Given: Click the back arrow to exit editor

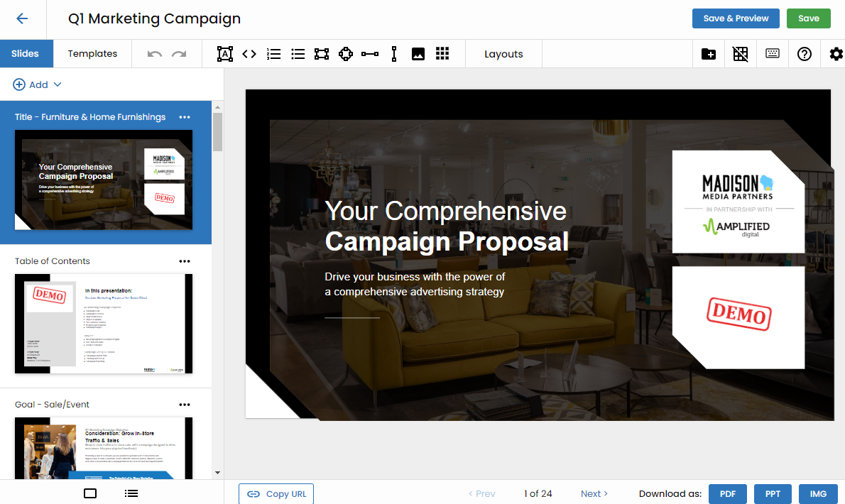Looking at the screenshot, I should click(22, 19).
